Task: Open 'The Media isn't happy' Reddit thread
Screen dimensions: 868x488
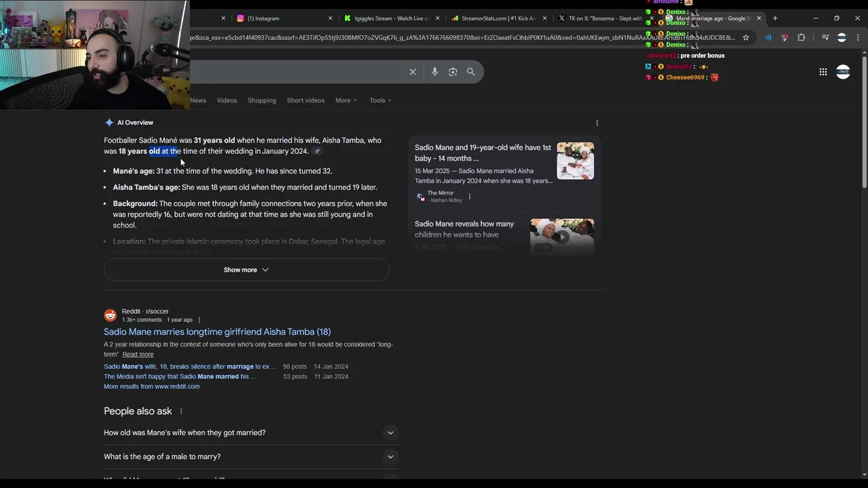Action: (180, 377)
